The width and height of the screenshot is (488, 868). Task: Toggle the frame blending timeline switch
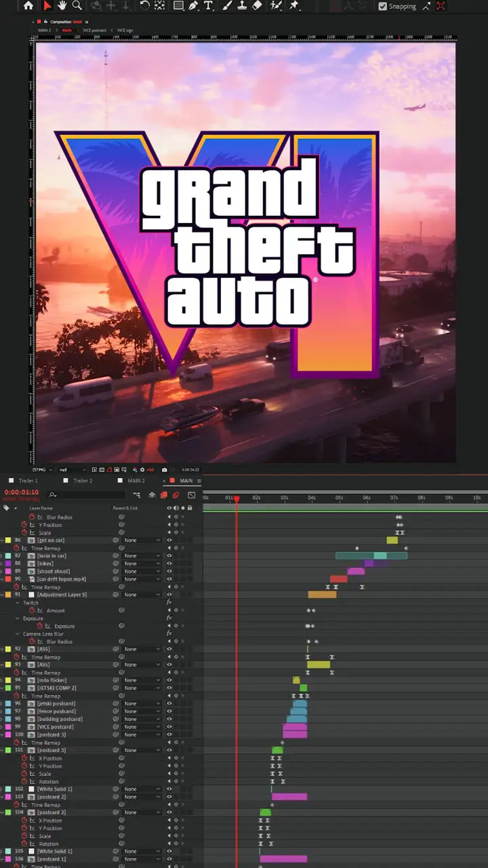[x=164, y=495]
